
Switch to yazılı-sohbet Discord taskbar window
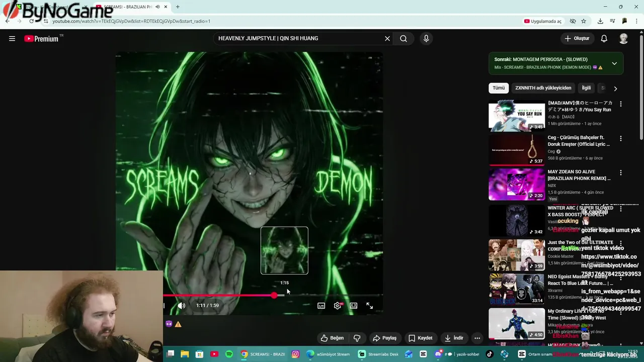(x=458, y=354)
